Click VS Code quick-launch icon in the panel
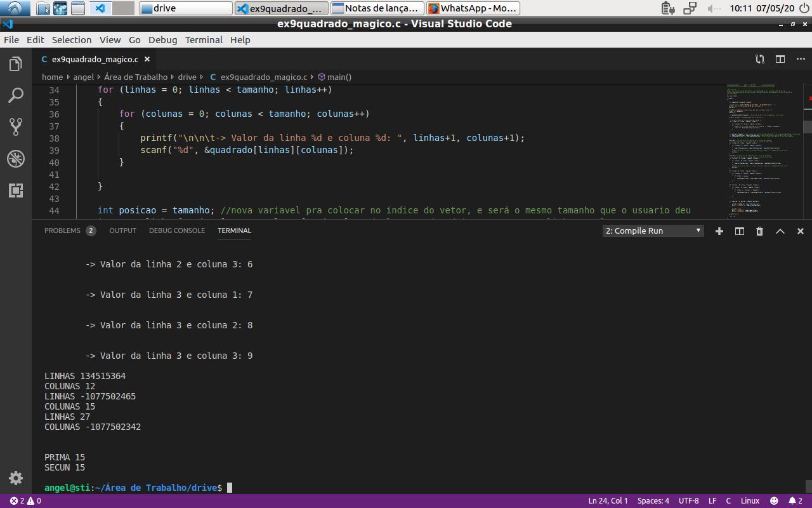This screenshot has height=508, width=812. [100, 8]
